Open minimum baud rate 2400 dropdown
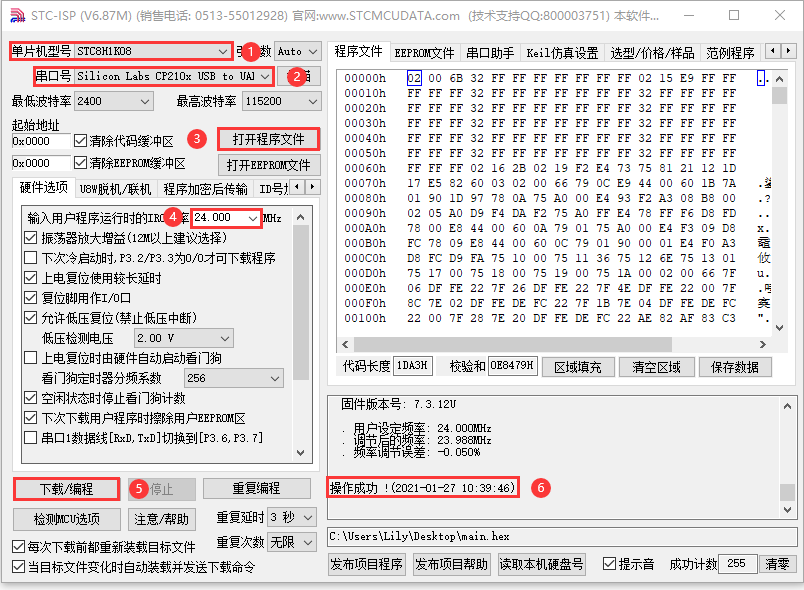The width and height of the screenshot is (804, 590). tap(113, 101)
